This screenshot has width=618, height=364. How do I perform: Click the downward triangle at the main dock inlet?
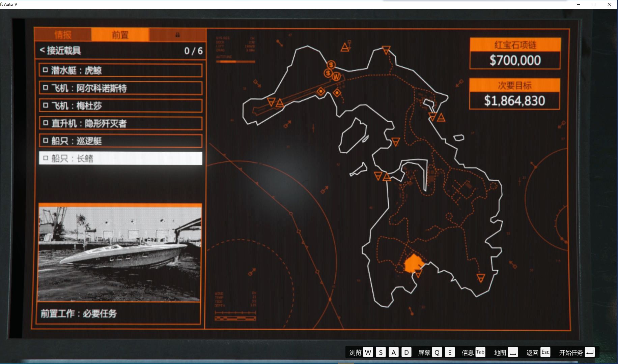[x=378, y=176]
